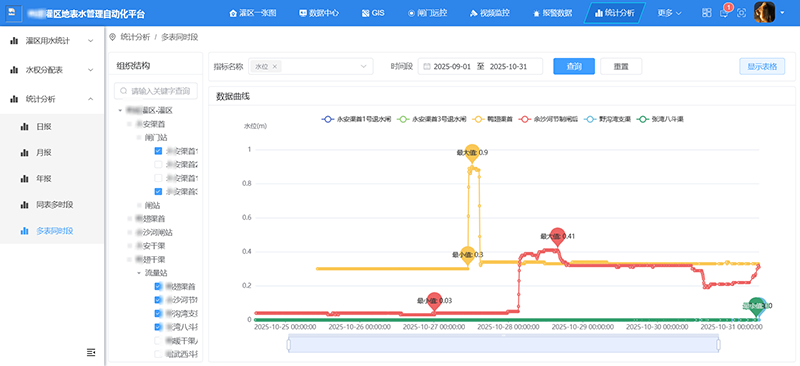This screenshot has height=366, width=800.
Task: Toggle the green 张湾八斗渠 legend series
Action: tap(661, 119)
